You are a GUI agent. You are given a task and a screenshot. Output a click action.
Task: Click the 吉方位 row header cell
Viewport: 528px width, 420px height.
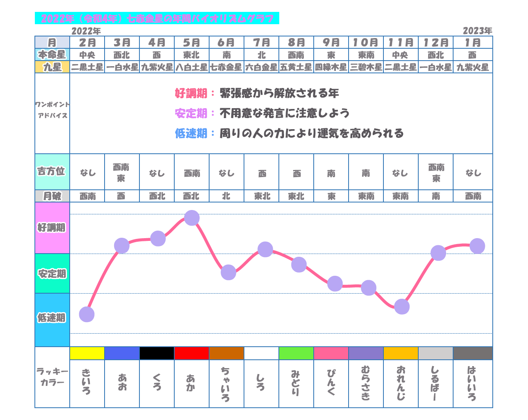52,172
